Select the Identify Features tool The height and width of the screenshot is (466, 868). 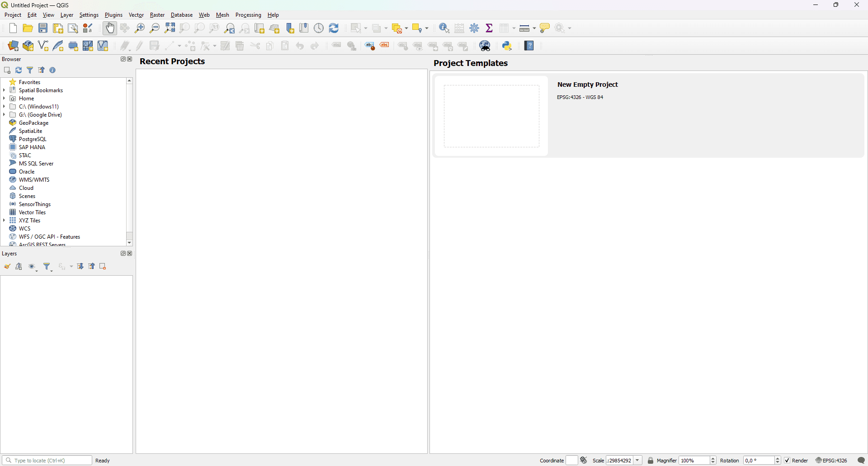[444, 28]
